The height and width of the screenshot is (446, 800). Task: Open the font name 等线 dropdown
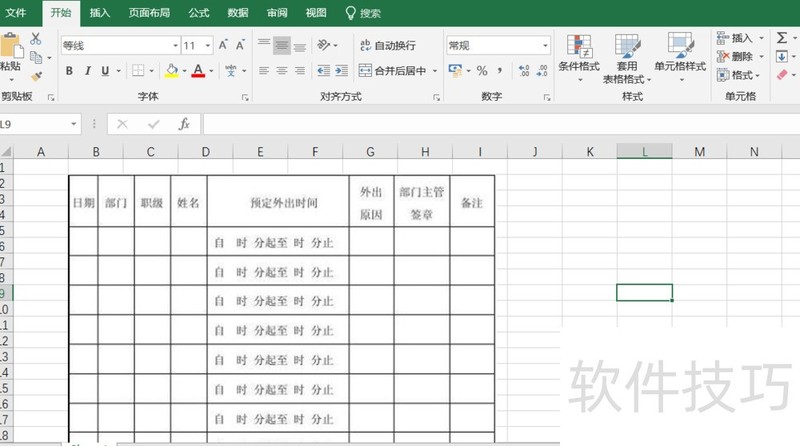[x=175, y=45]
